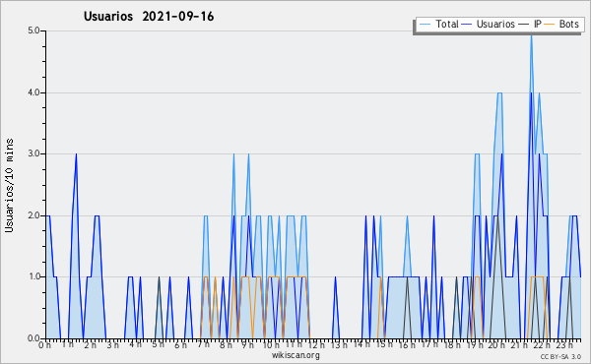Click the Usuarios peak of 3.0 near 1 h
This screenshot has width=591, height=364.
coord(76,154)
